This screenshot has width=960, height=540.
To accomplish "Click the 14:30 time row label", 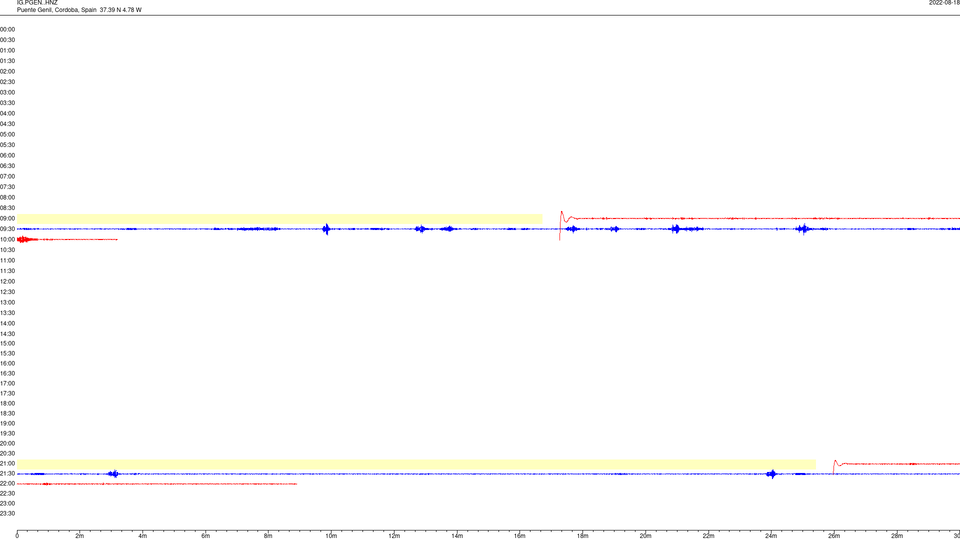I will pos(7,334).
